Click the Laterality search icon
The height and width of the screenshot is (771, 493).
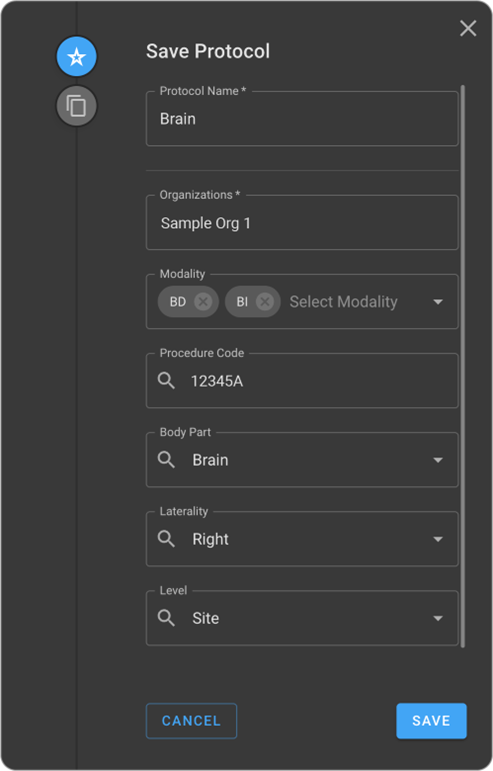[x=166, y=539]
